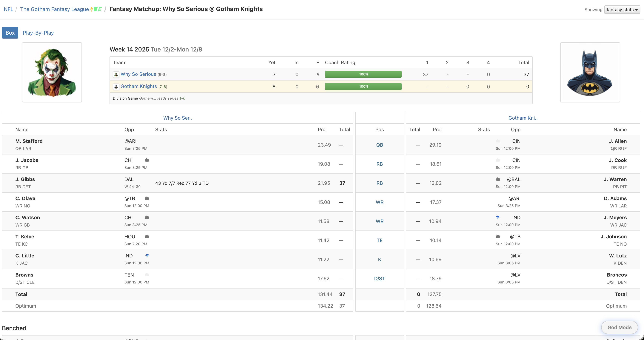Click the NFL breadcrumb link
644x340 pixels.
pyautogui.click(x=8, y=9)
